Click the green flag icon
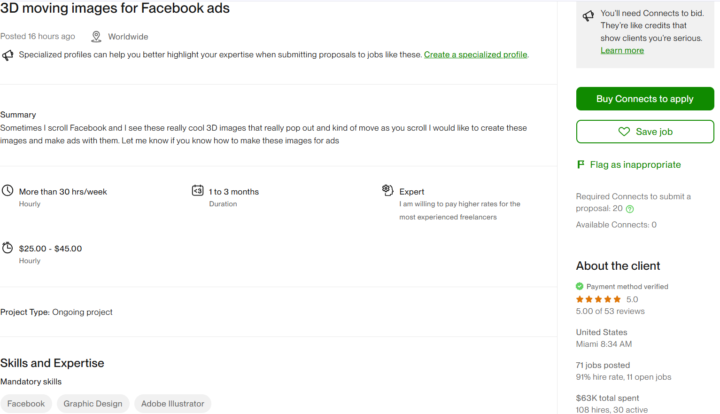Screen dimensions: 720x414 pos(581,164)
